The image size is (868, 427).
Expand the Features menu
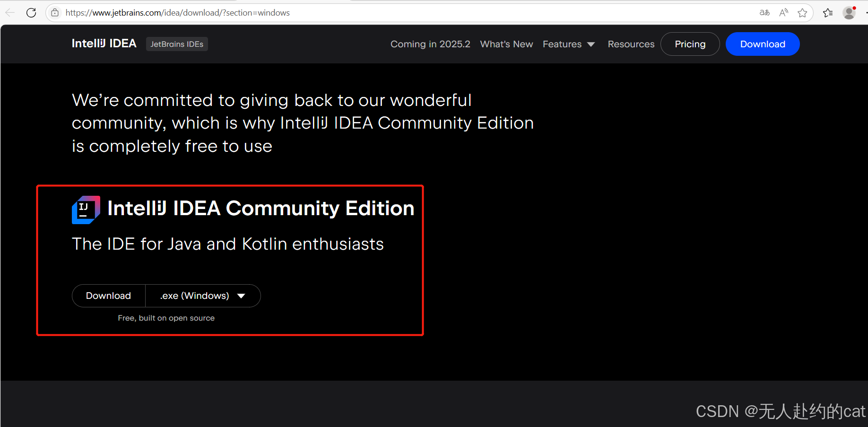(x=569, y=44)
